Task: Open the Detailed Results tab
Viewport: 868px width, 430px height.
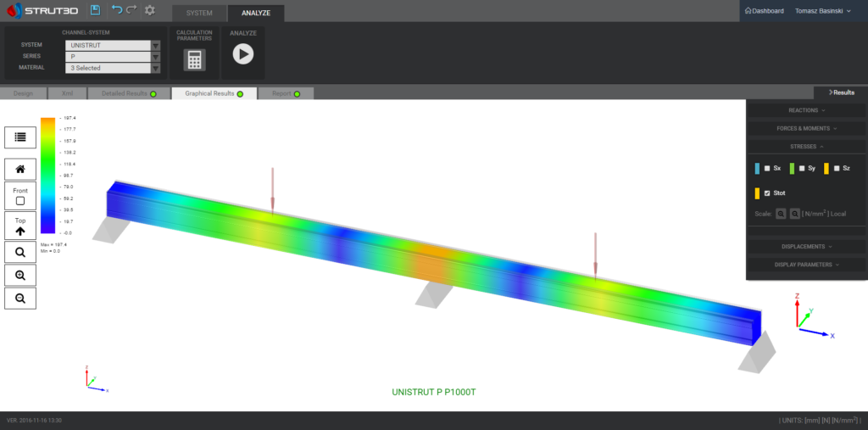Action: (x=129, y=93)
